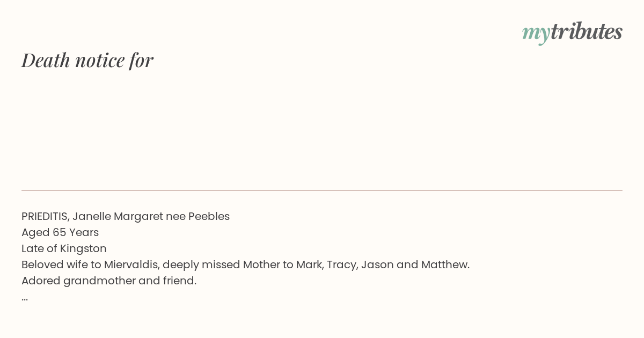Image resolution: width=644 pixels, height=338 pixels.
Task: Click the dark "tributes" part of the logo
Action: (587, 31)
